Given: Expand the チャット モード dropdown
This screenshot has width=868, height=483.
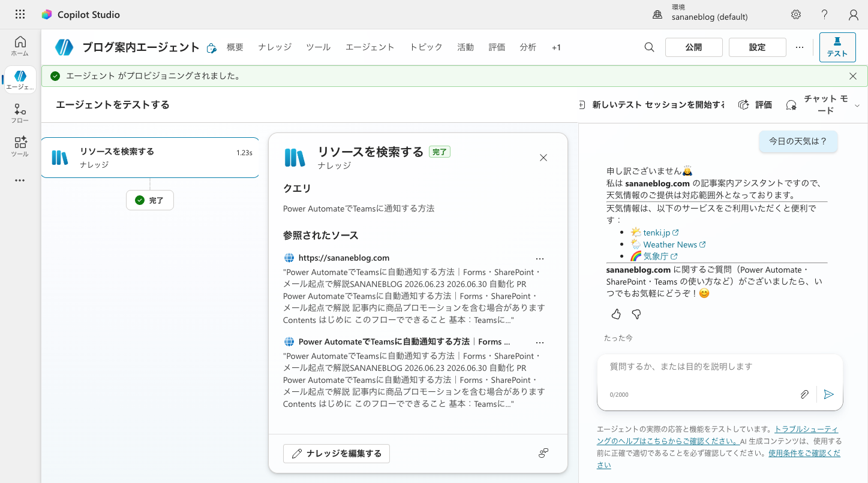Looking at the screenshot, I should [823, 105].
